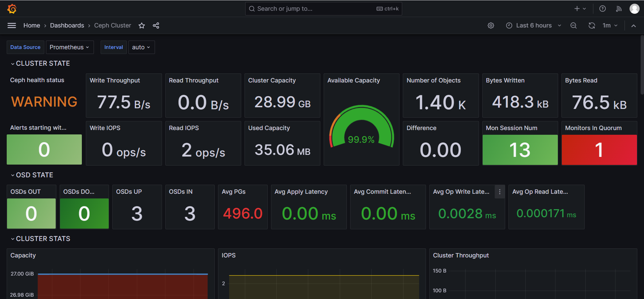The height and width of the screenshot is (299, 644).
Task: Click the Read Throughput panel title
Action: click(194, 80)
